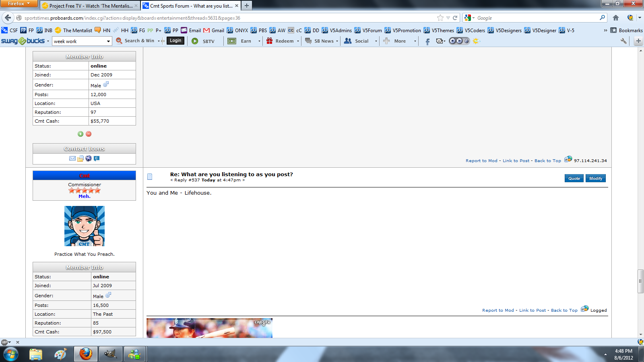
Task: Click the red minus reputation icon
Action: [89, 134]
